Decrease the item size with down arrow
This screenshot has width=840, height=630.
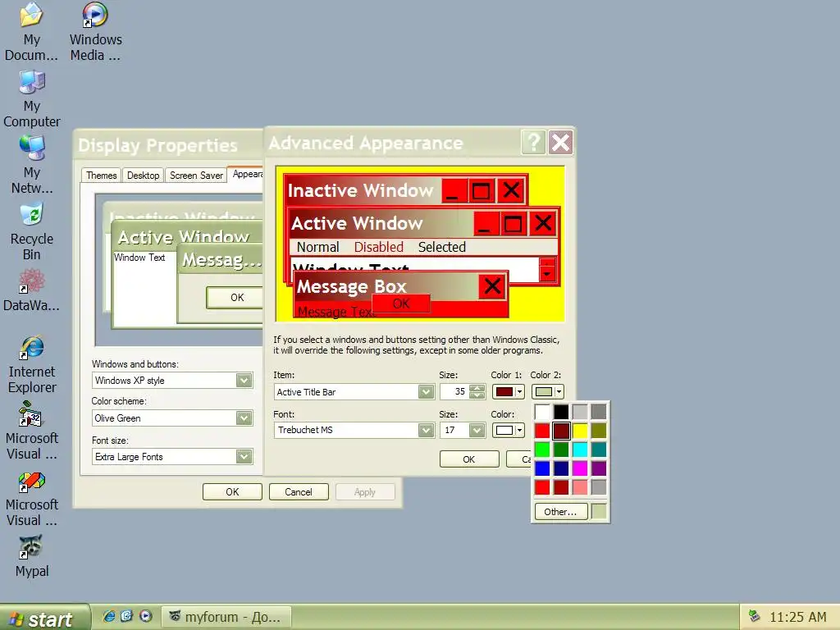point(477,396)
